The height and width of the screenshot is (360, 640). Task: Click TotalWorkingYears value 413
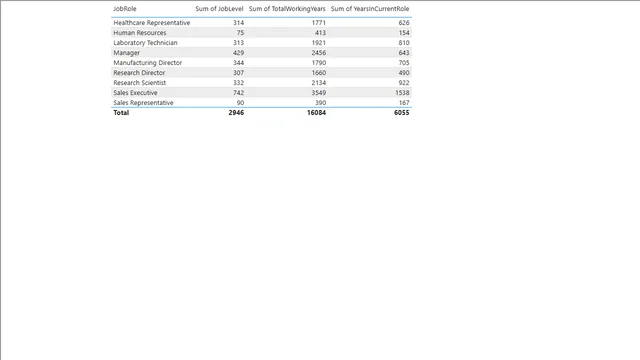(320, 33)
